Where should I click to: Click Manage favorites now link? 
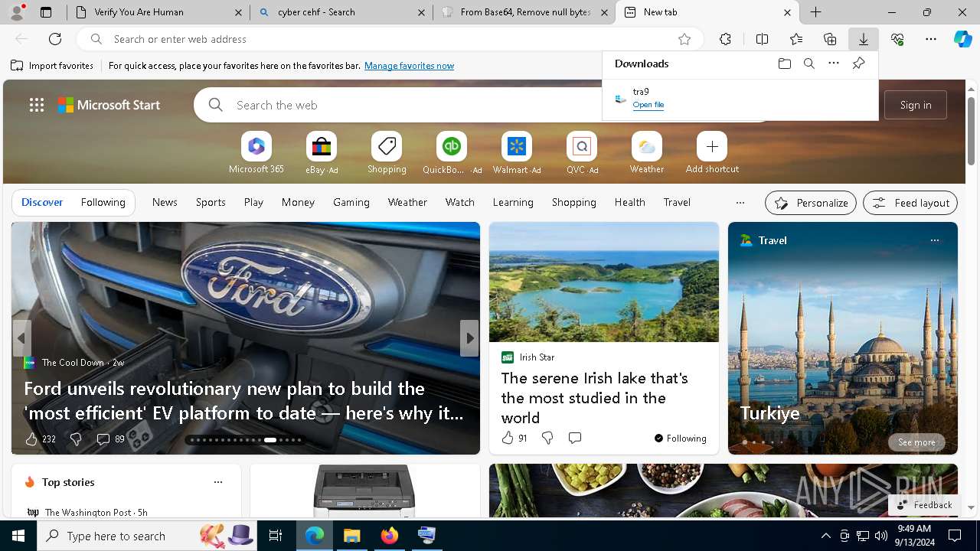click(409, 66)
